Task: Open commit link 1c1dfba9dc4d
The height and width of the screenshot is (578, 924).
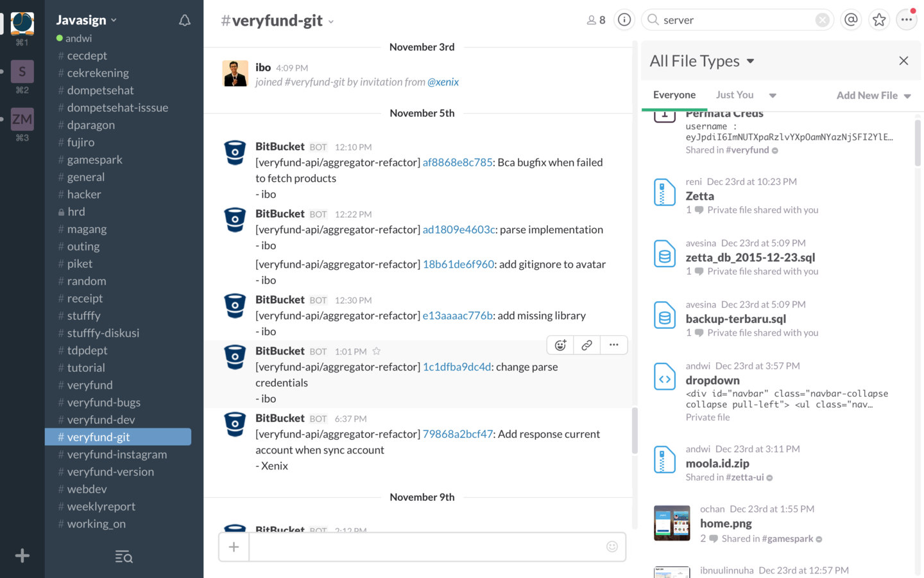Action: (x=456, y=367)
